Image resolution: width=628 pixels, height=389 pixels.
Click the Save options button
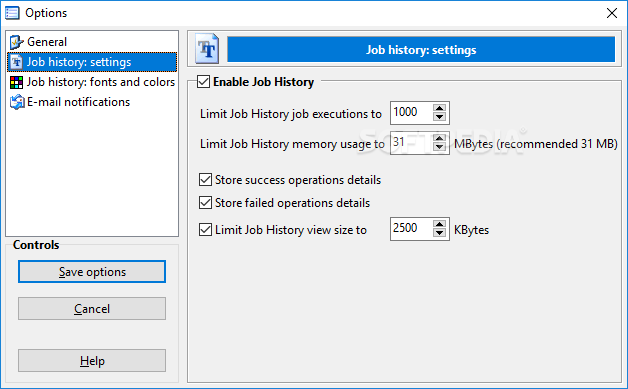coord(92,272)
